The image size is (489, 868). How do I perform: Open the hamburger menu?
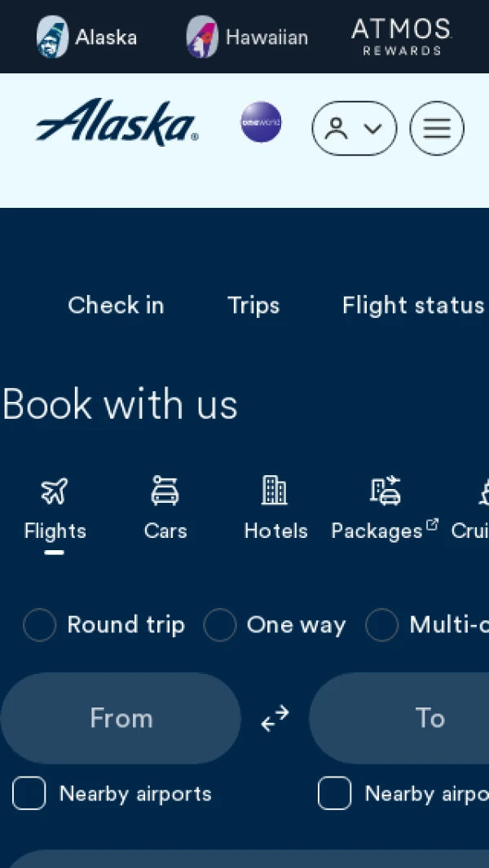coord(436,128)
